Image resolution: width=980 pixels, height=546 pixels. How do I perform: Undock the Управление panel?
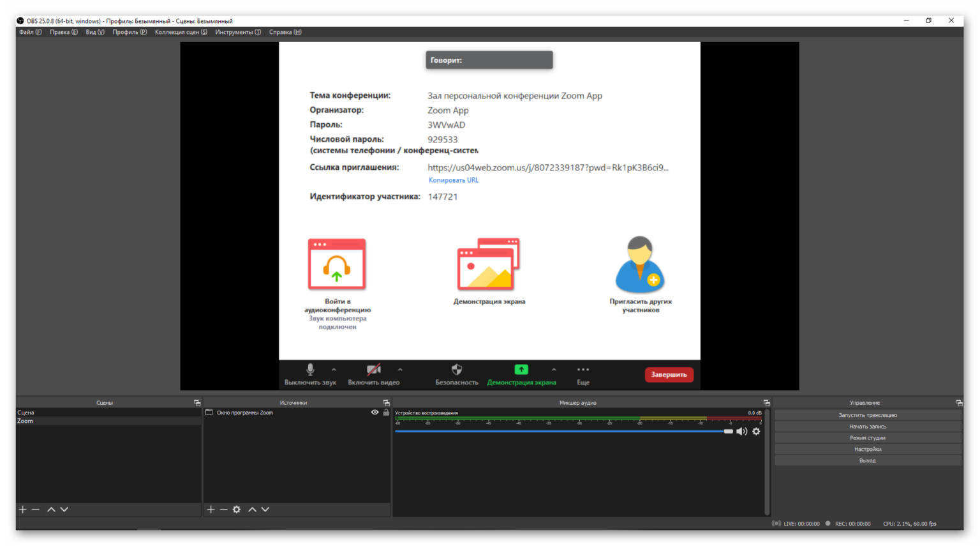click(959, 403)
